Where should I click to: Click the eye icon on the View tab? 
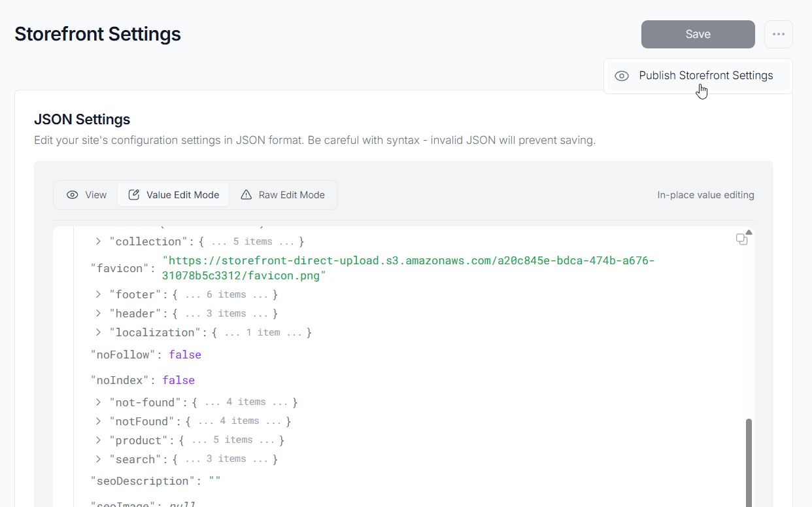coord(72,194)
